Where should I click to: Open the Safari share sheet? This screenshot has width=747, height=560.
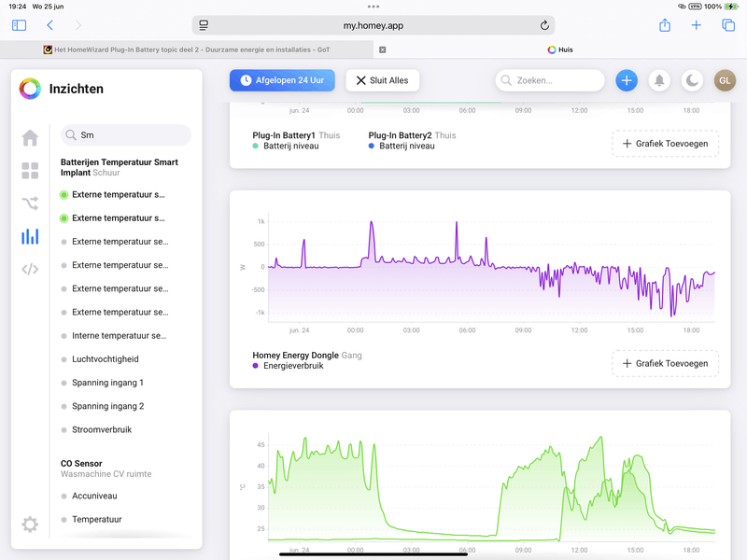coord(665,25)
